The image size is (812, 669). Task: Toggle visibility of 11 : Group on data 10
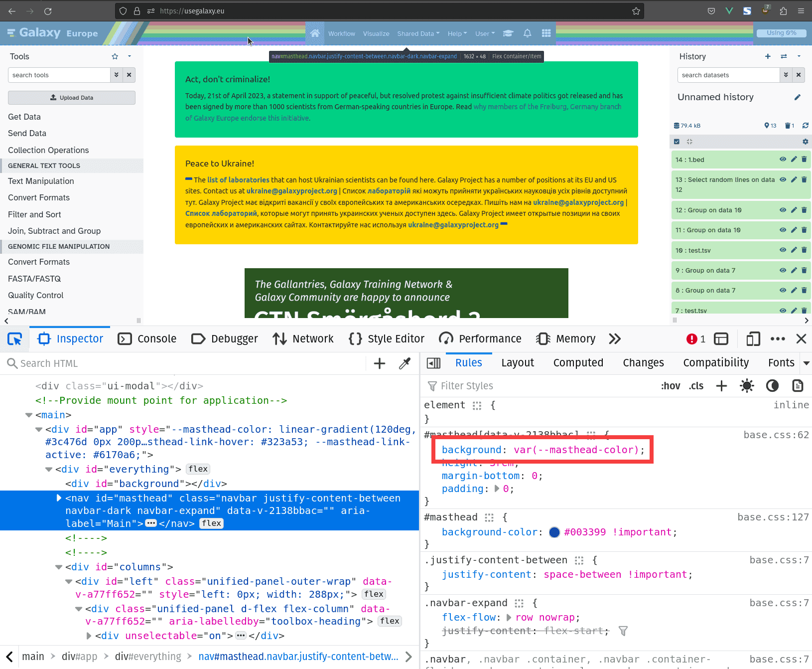click(x=783, y=230)
